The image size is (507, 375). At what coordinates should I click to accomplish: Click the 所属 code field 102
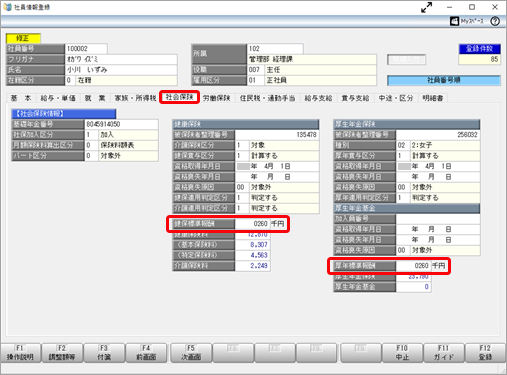tap(275, 49)
